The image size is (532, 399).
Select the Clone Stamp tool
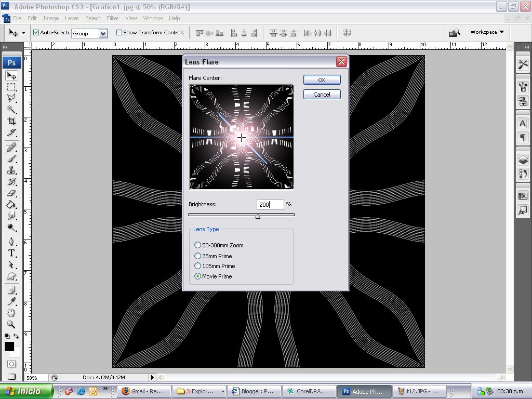coord(11,170)
